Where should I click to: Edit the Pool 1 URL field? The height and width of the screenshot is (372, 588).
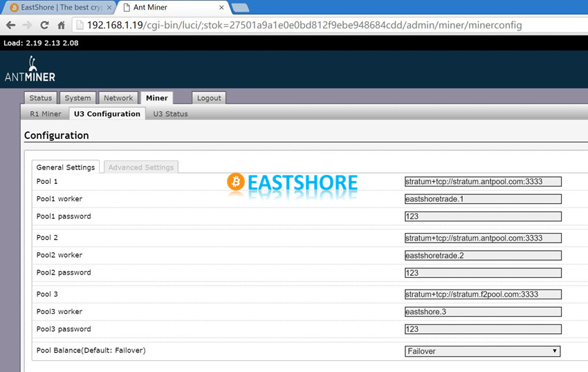click(483, 181)
